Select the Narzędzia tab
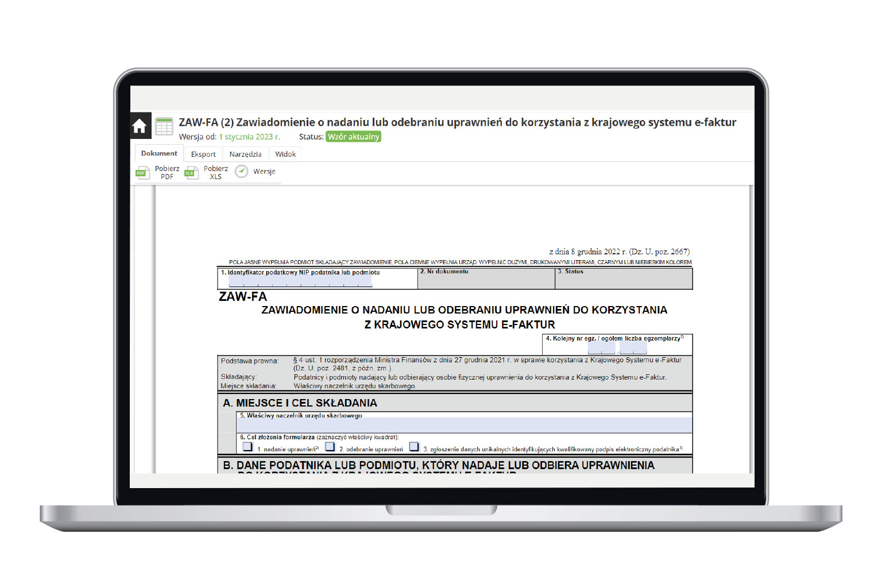The height and width of the screenshot is (588, 882). (245, 154)
